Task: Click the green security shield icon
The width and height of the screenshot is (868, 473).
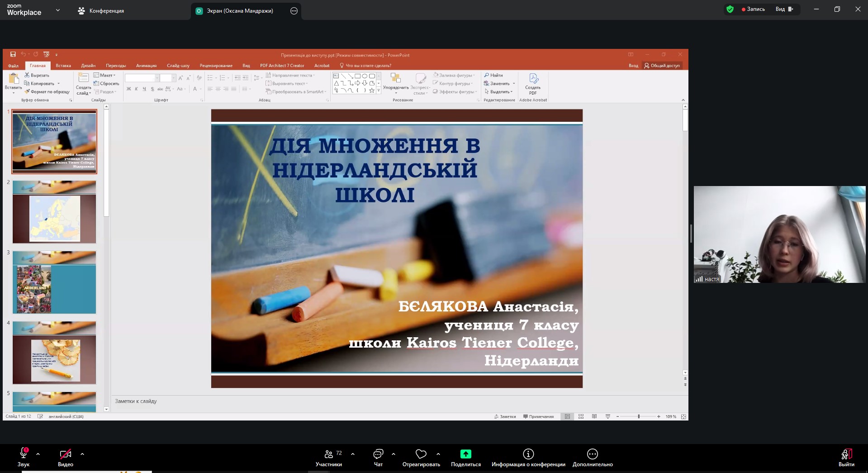Action: [x=730, y=9]
